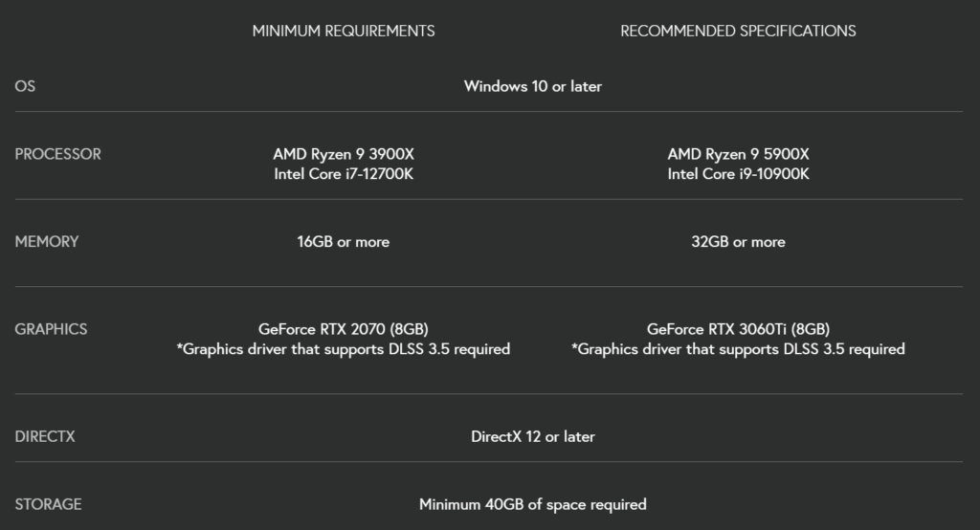
Task: Click DirectX 12 or later text
Action: (532, 436)
